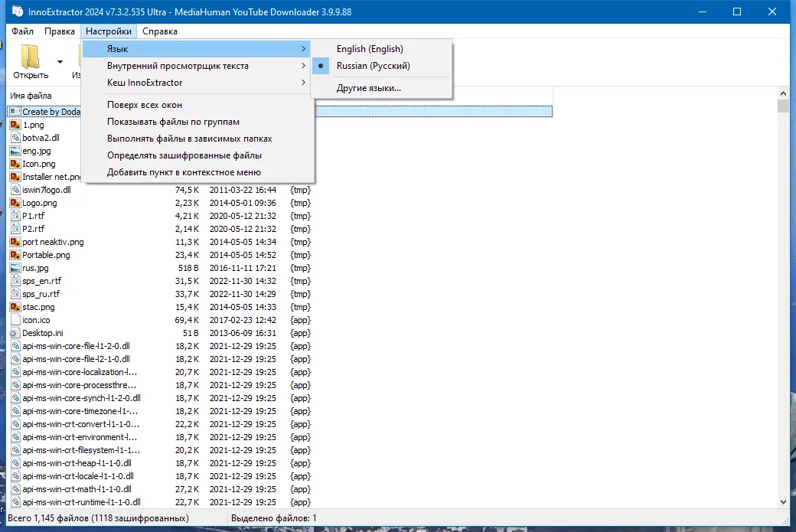Click the icon next to iswin7logo.dll

[x=17, y=190]
